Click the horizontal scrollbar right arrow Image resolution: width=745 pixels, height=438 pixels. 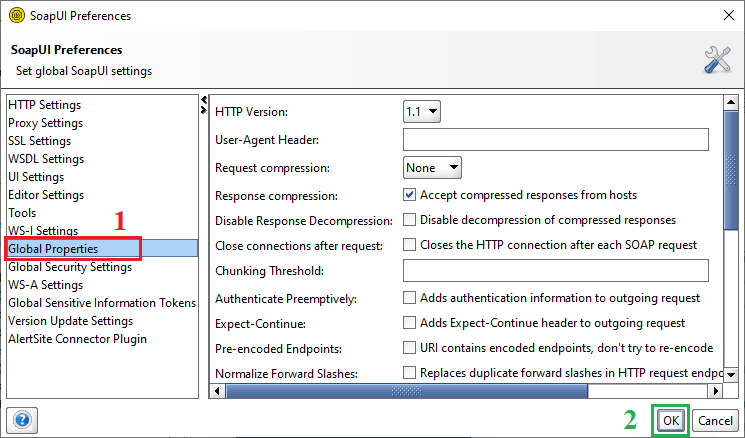click(x=715, y=391)
